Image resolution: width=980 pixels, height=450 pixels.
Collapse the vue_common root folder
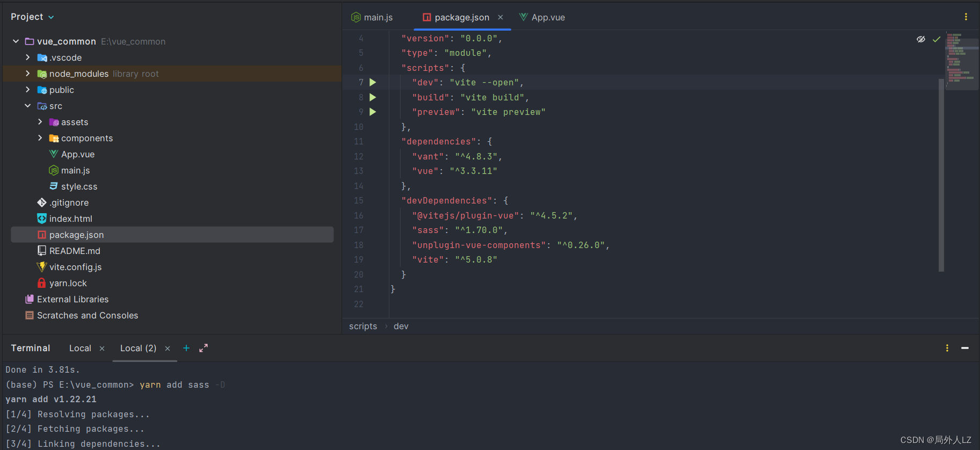pyautogui.click(x=16, y=41)
